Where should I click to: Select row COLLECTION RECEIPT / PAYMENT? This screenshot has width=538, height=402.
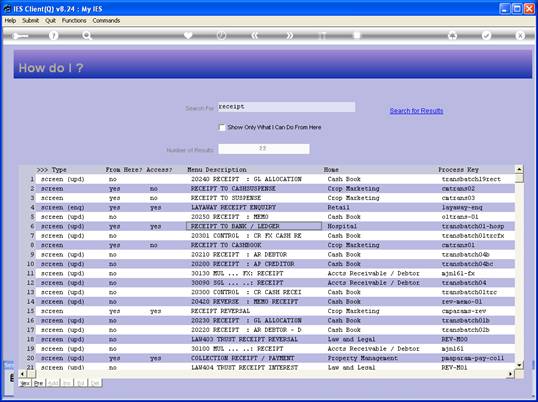click(275, 358)
